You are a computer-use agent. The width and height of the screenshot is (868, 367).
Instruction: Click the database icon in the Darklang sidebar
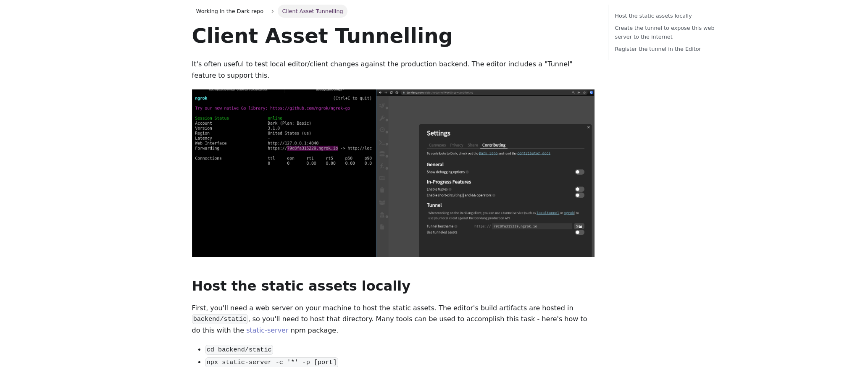(382, 154)
